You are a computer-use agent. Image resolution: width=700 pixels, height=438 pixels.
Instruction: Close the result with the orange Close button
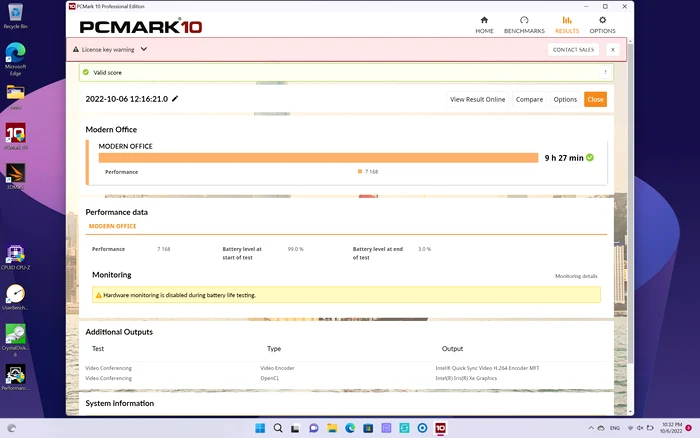(595, 99)
